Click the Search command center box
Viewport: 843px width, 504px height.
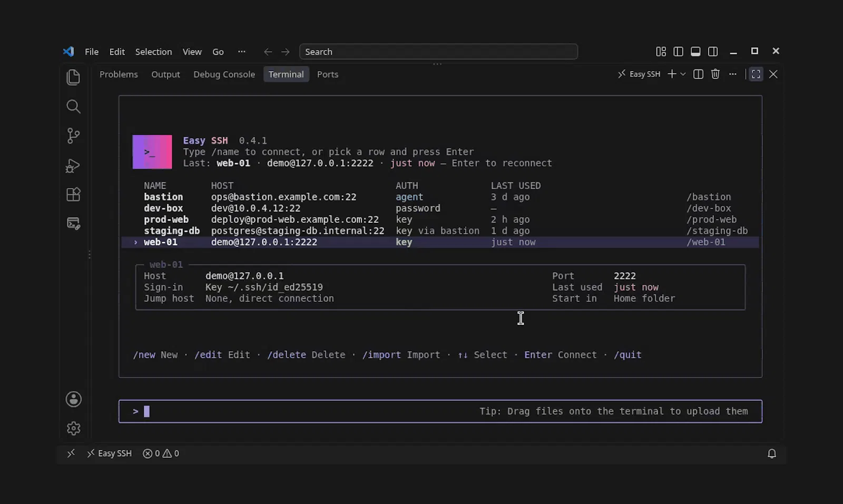point(438,52)
